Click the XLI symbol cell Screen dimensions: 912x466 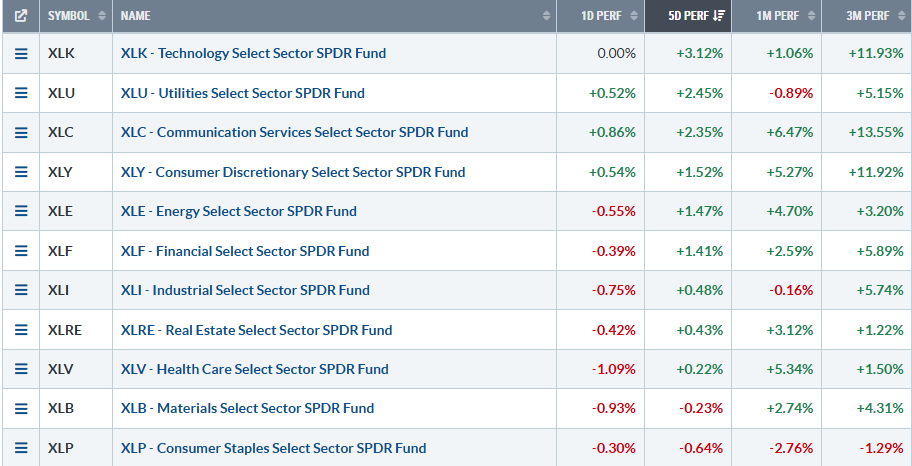(x=60, y=290)
